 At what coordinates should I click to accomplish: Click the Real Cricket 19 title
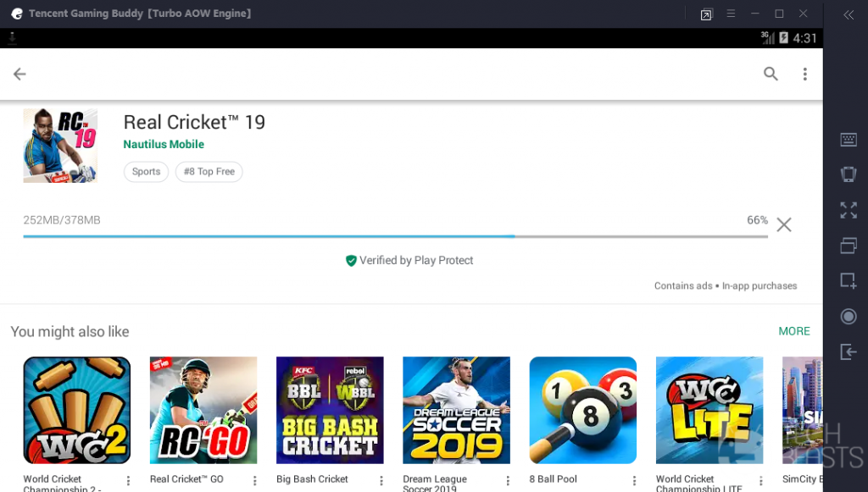pyautogui.click(x=194, y=122)
